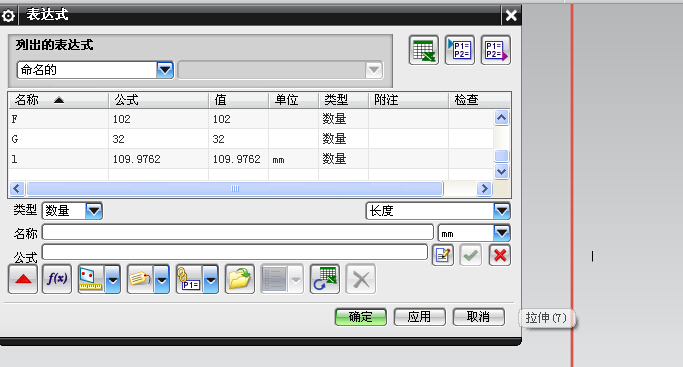Reject edit with the red X

click(500, 255)
